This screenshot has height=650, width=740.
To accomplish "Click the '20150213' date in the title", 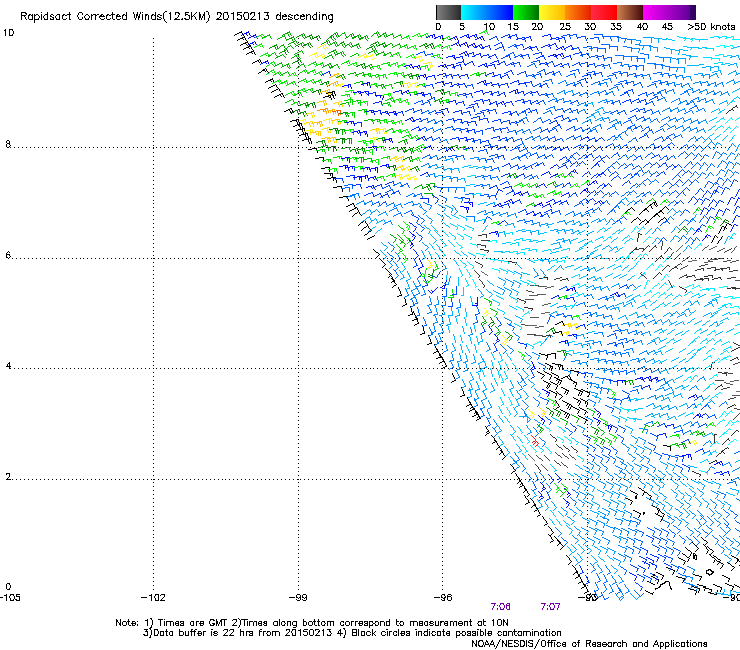I will coord(243,17).
